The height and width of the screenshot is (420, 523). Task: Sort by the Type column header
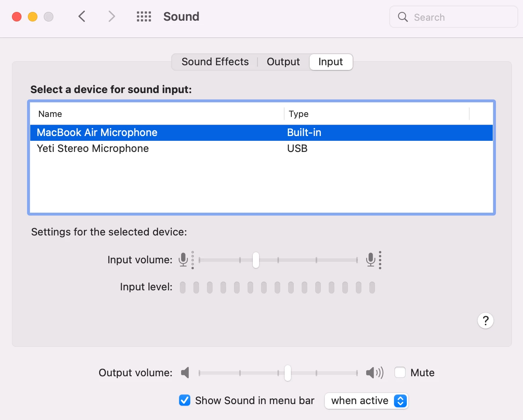(x=377, y=114)
